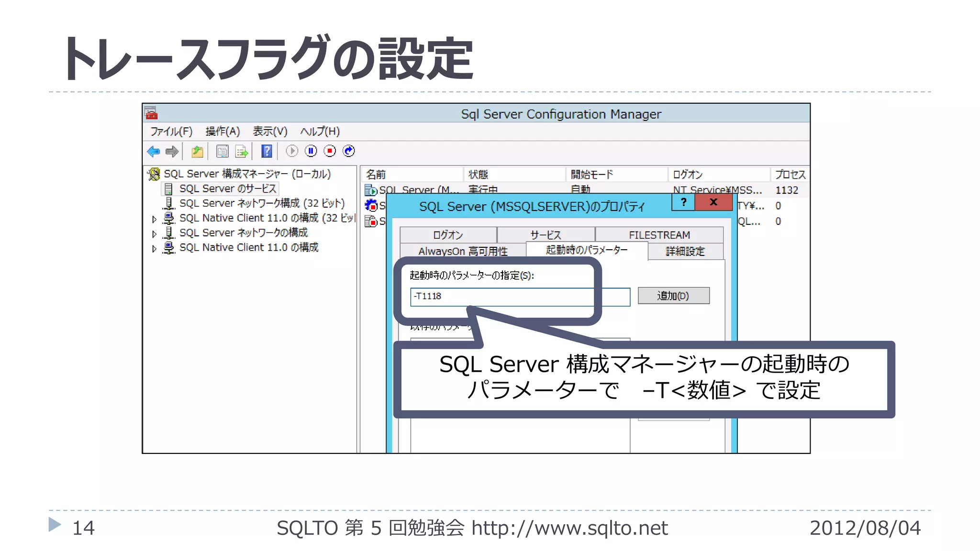The image size is (980, 551).
Task: Click the second service row icon in list
Action: 371,206
